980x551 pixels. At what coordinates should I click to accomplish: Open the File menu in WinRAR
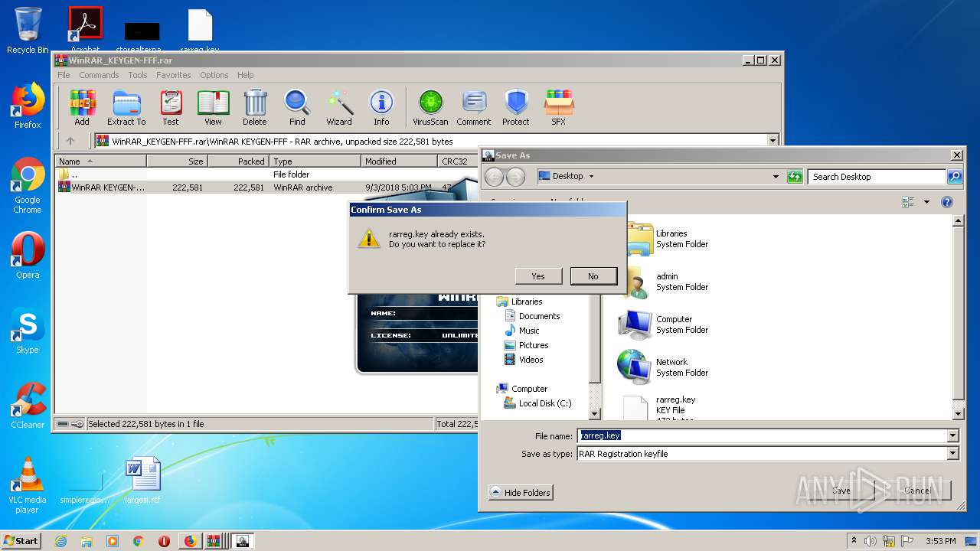tap(64, 75)
